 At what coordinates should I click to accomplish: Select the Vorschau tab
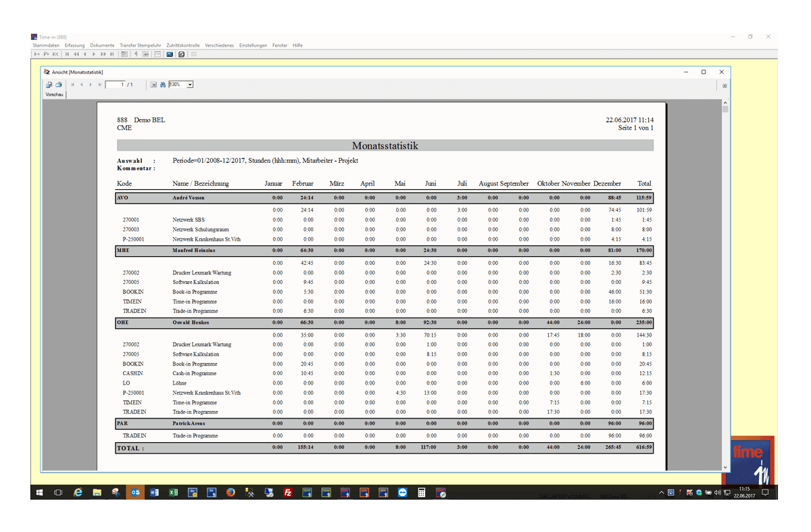coord(54,95)
